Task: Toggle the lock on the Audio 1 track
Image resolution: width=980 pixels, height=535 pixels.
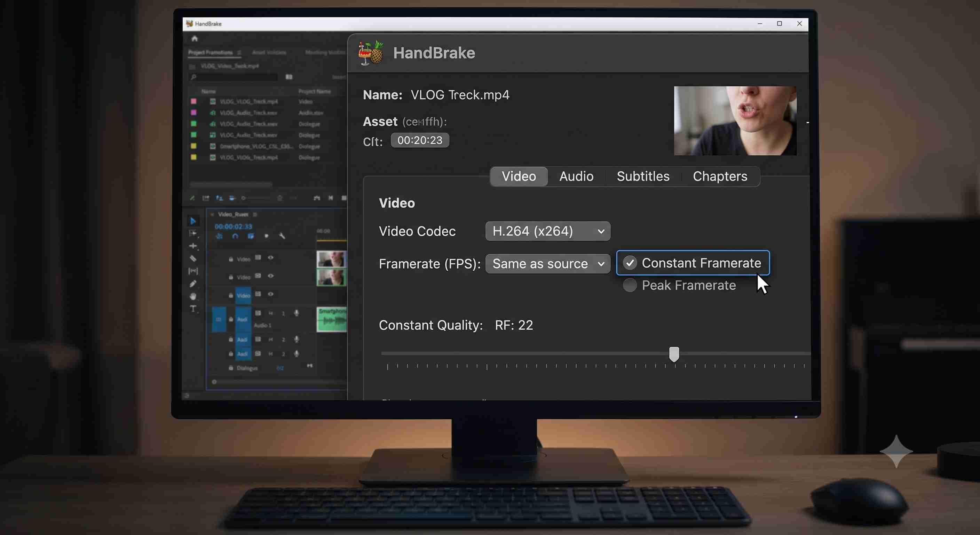Action: [x=231, y=319]
